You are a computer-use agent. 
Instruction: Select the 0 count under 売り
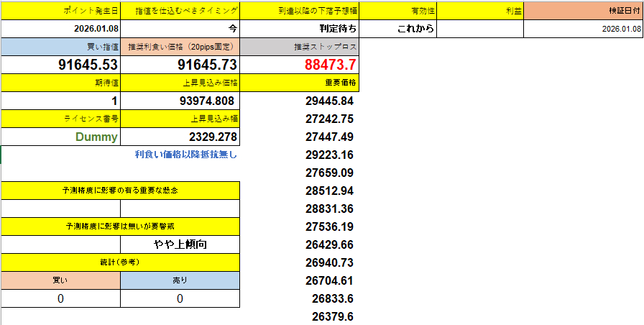coord(180,298)
